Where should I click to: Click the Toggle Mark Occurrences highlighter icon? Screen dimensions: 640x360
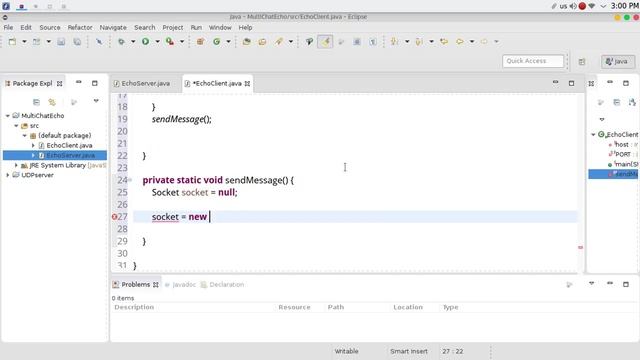tap(325, 42)
